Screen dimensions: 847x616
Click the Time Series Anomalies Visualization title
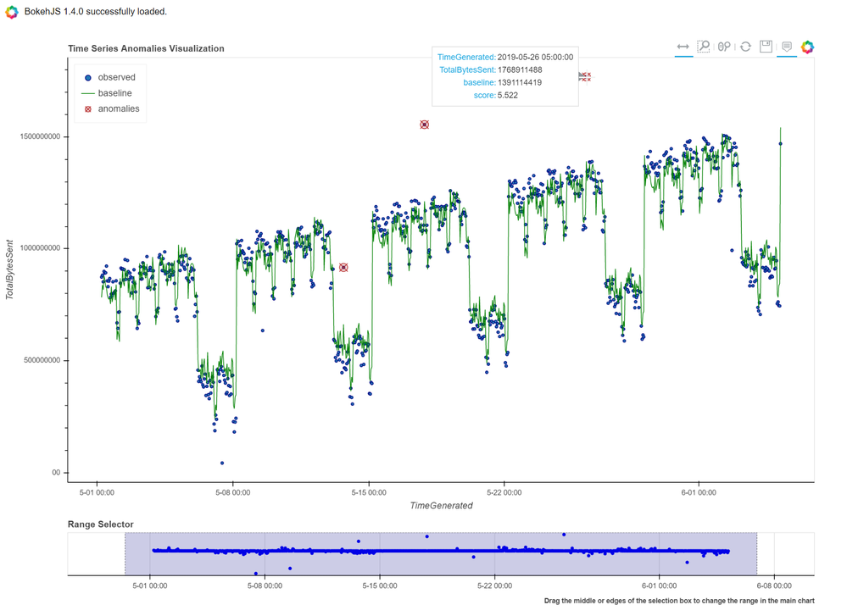coord(146,48)
